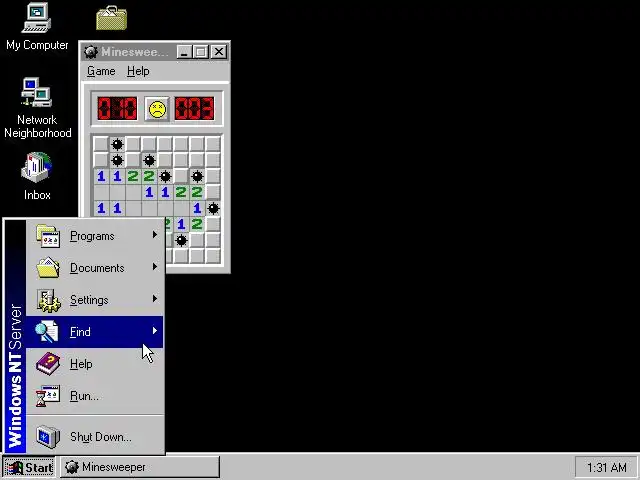Screen dimensions: 640x480
Task: Open Minesweeper's Help menu
Action: (x=138, y=71)
